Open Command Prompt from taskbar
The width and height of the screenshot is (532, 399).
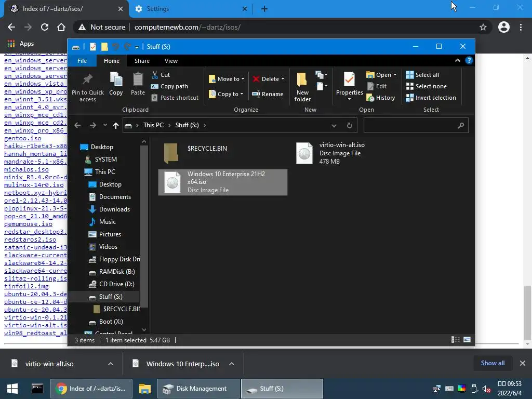pos(37,389)
